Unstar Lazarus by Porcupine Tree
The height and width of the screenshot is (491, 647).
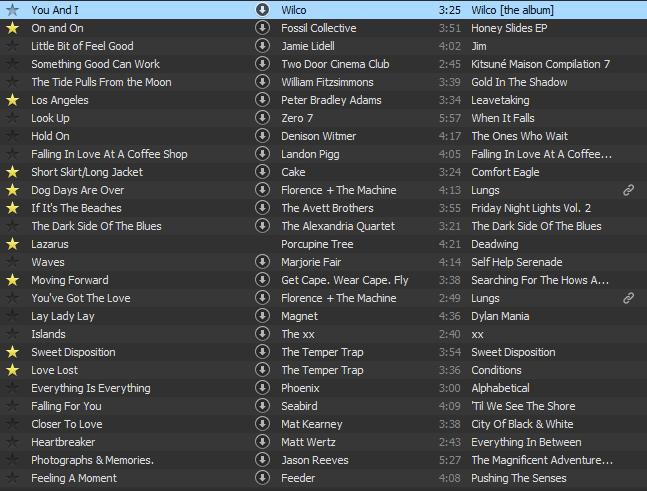13,244
